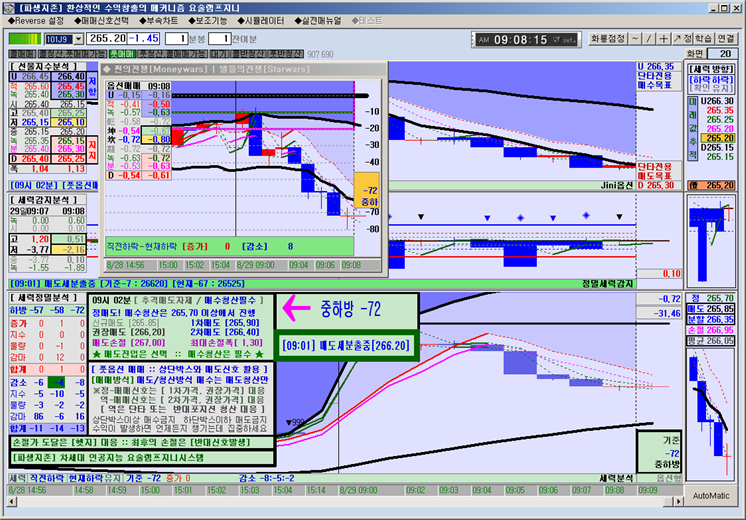Open the 매매신호선택 menu
This screenshot has width=746, height=520.
tap(101, 21)
